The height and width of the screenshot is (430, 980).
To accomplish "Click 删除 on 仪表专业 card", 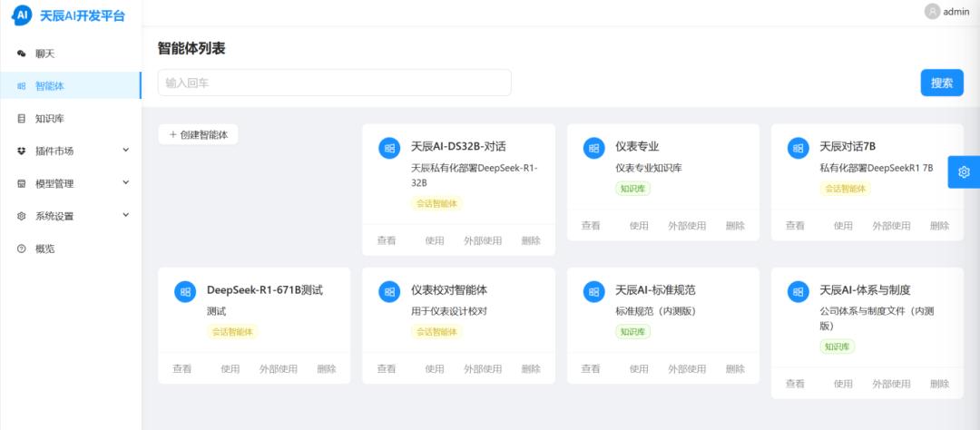I will (735, 226).
